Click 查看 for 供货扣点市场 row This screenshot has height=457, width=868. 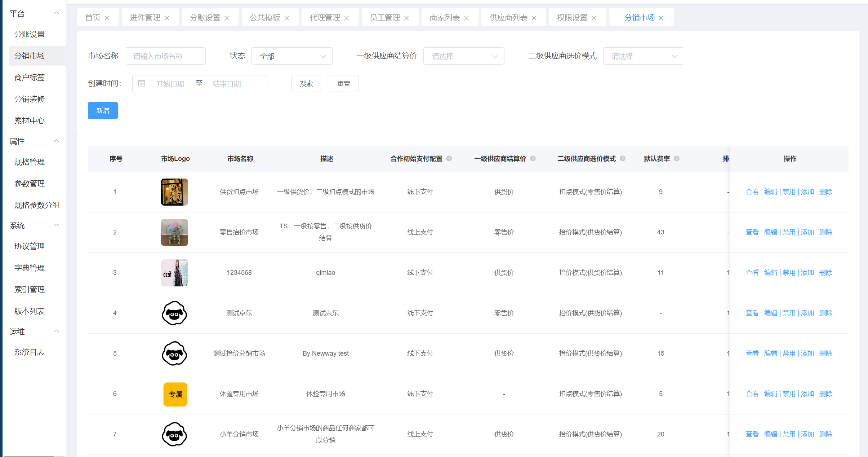pyautogui.click(x=752, y=192)
